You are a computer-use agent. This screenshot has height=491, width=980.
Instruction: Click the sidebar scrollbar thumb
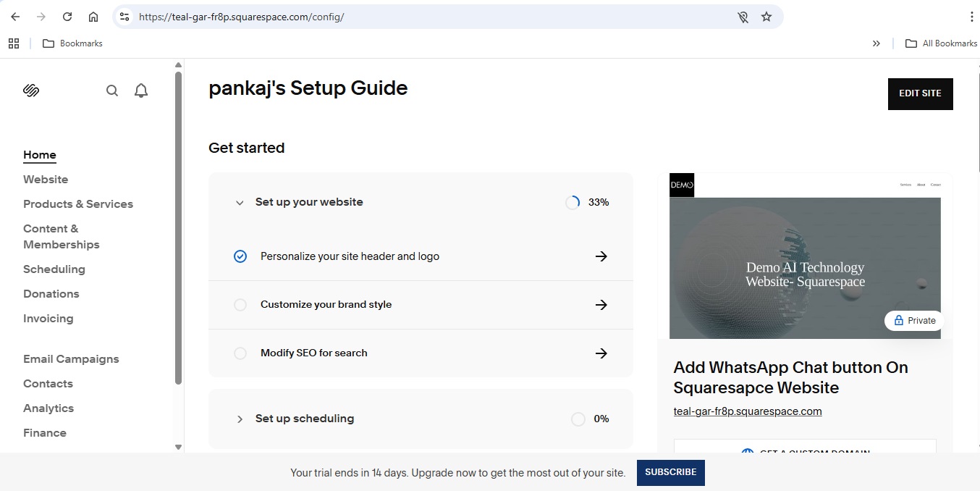coord(179,227)
